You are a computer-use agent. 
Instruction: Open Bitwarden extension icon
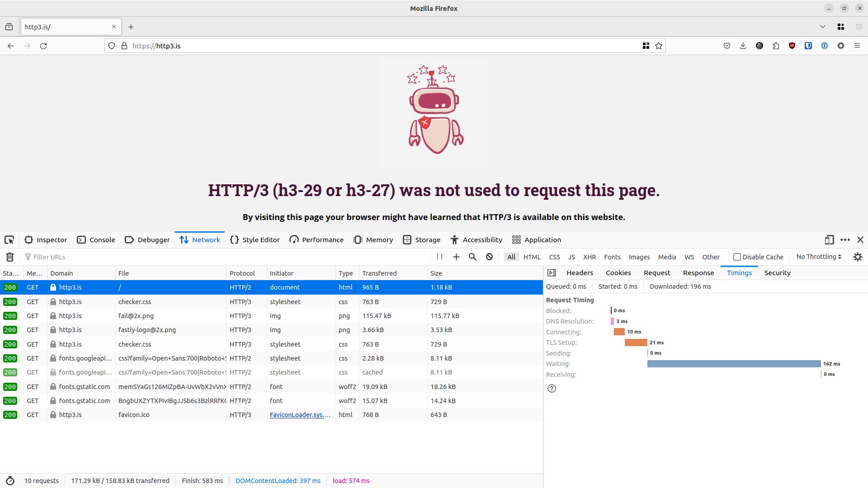coord(808,46)
